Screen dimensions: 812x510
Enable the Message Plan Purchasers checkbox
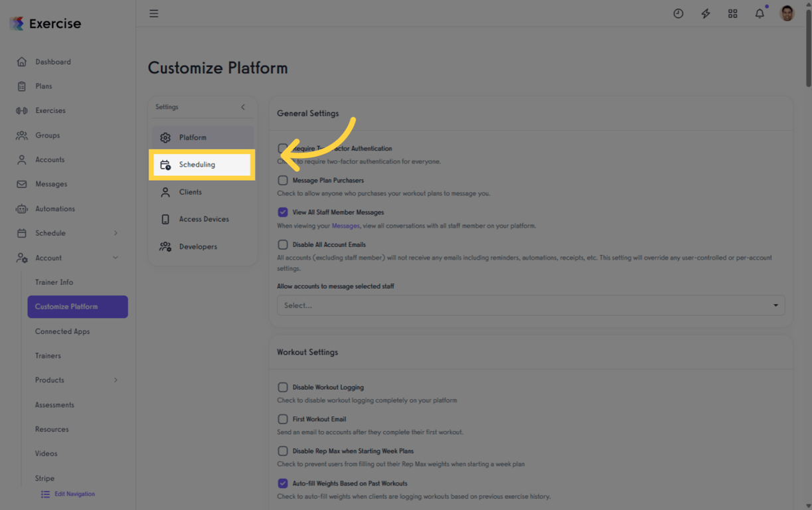283,181
